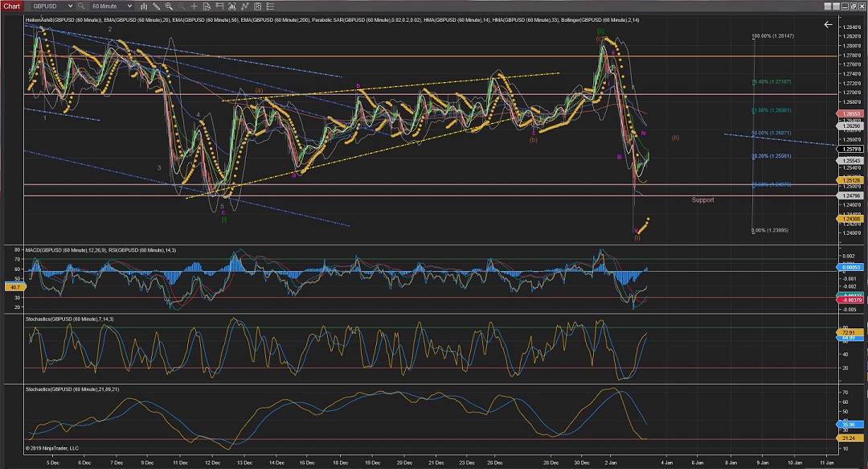Open the chart properties list icon
The image size is (868, 469).
[x=268, y=6]
